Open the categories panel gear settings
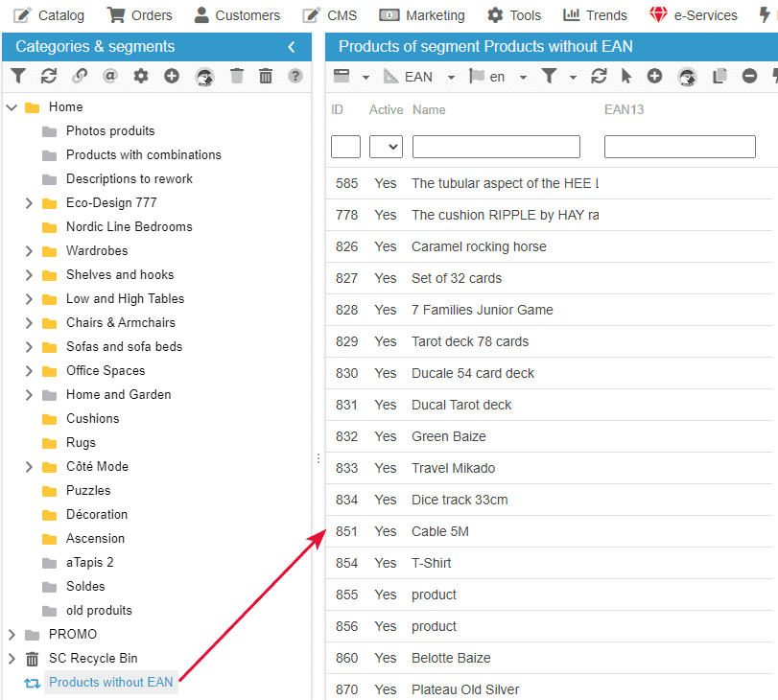This screenshot has height=700, width=778. click(x=141, y=77)
